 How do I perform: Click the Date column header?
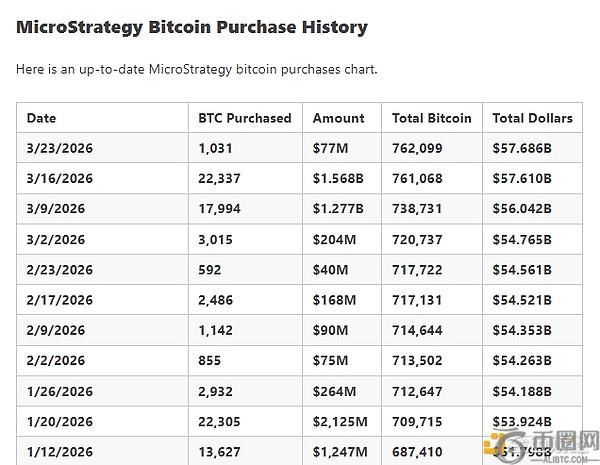pyautogui.click(x=42, y=118)
